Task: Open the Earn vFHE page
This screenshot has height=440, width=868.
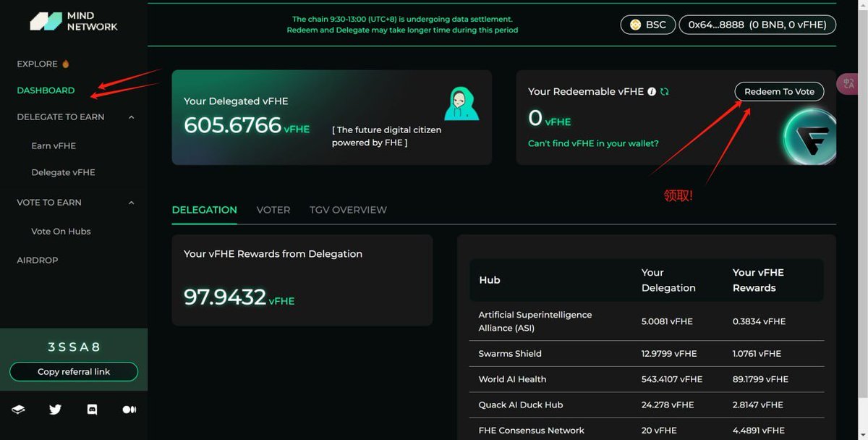Action: 54,145
